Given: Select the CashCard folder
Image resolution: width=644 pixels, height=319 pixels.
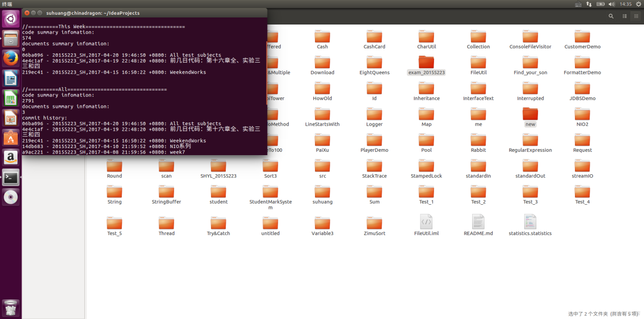Looking at the screenshot, I should pyautogui.click(x=374, y=40).
